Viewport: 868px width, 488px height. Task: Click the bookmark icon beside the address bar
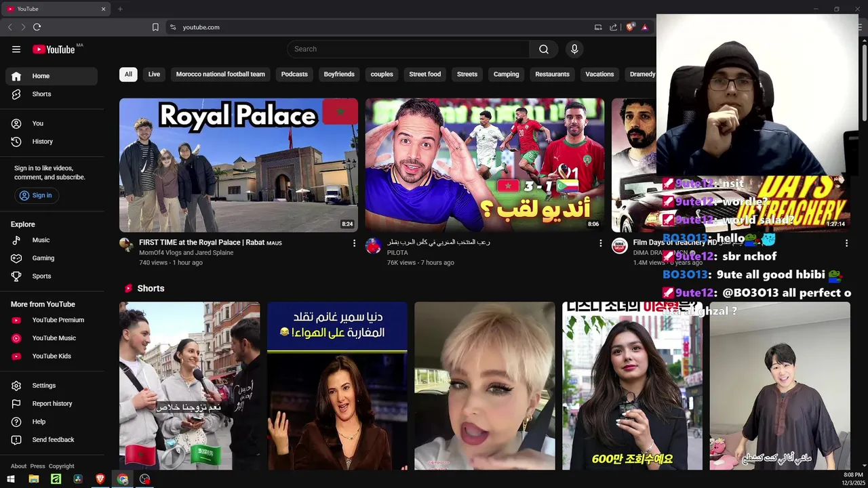coord(155,27)
